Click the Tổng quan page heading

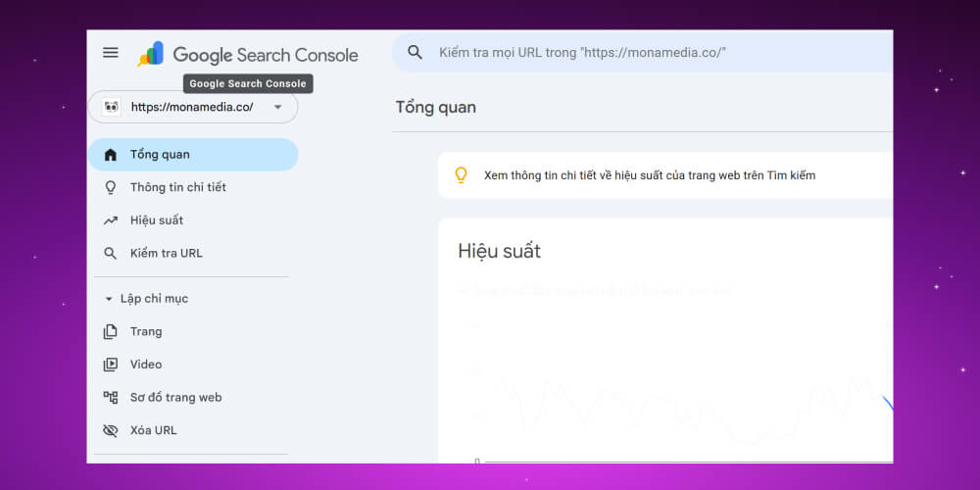tap(436, 108)
